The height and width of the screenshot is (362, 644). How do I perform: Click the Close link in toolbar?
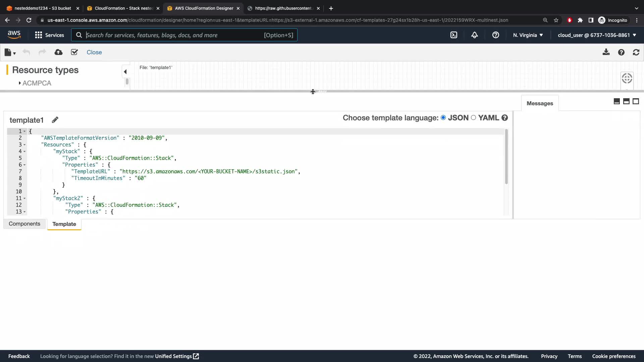(94, 52)
